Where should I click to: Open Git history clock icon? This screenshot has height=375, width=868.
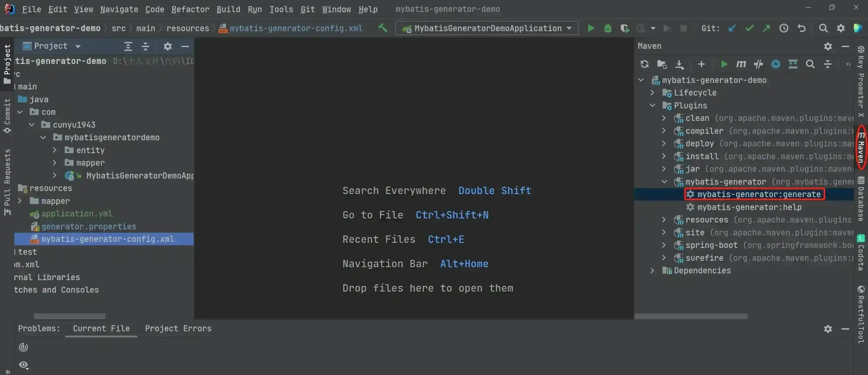point(784,28)
